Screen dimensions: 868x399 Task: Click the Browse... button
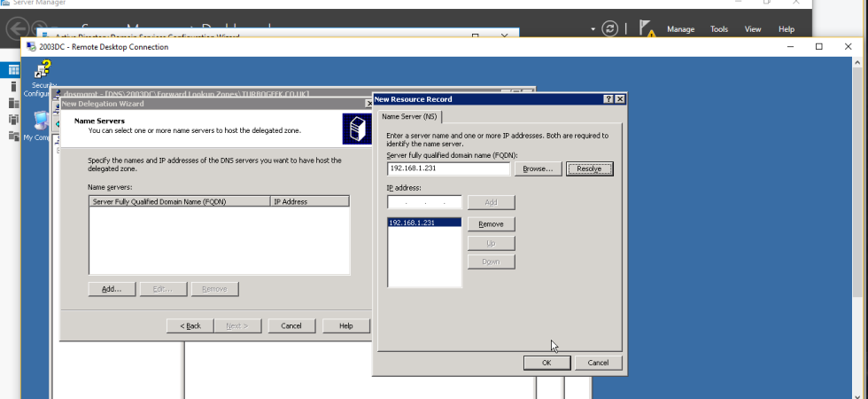pos(539,169)
